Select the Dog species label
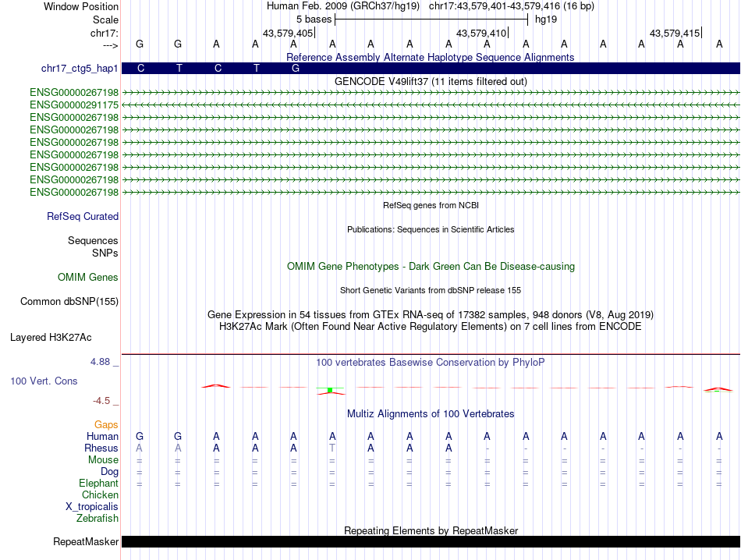This screenshot has width=741, height=560. pyautogui.click(x=109, y=472)
